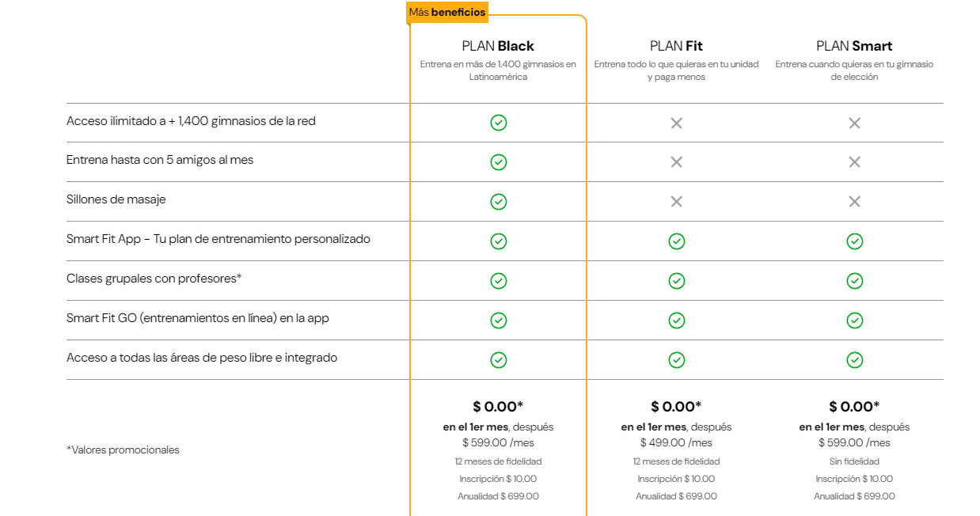The height and width of the screenshot is (516, 980).
Task: Click the Valores promocionales footnote
Action: pyautogui.click(x=123, y=450)
